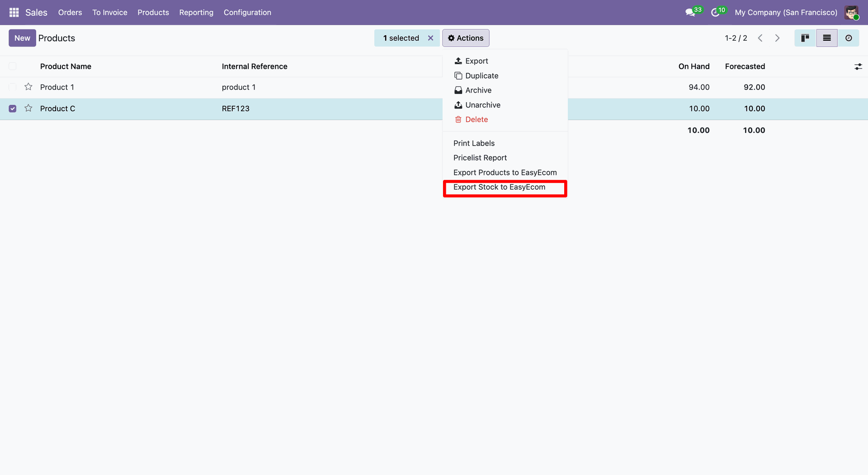Sort by Forecasted column header
Screen dimensions: 868x475
tap(745, 66)
